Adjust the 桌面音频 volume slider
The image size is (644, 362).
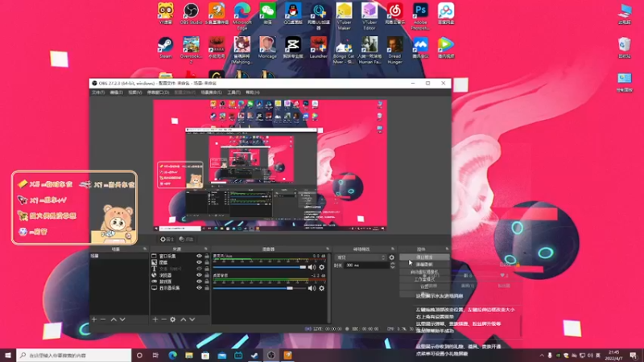[259, 289]
